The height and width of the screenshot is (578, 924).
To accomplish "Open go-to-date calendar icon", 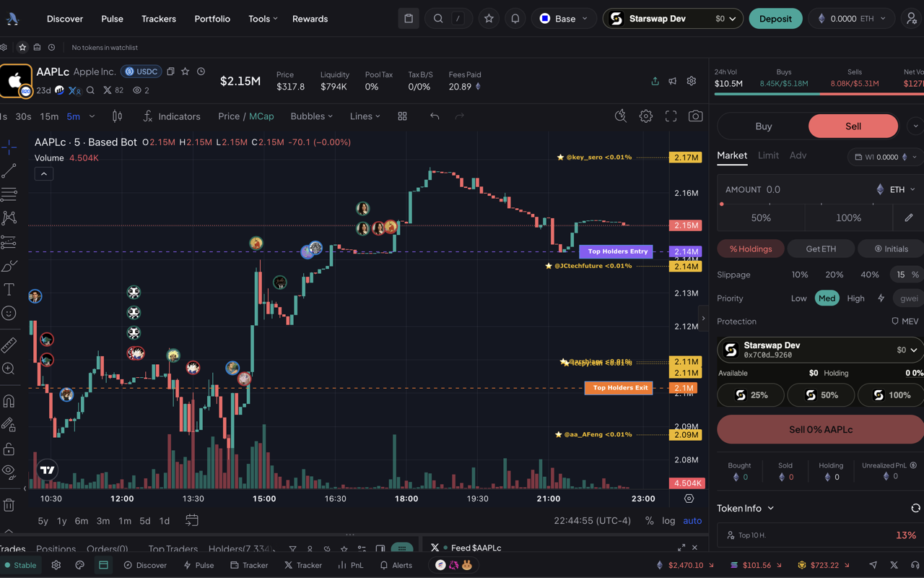I will [x=191, y=520].
